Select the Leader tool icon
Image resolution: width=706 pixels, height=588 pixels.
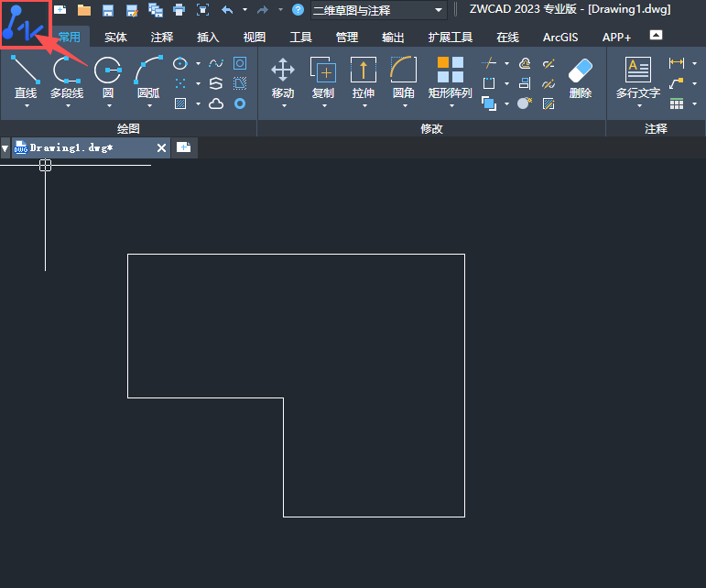tap(677, 83)
